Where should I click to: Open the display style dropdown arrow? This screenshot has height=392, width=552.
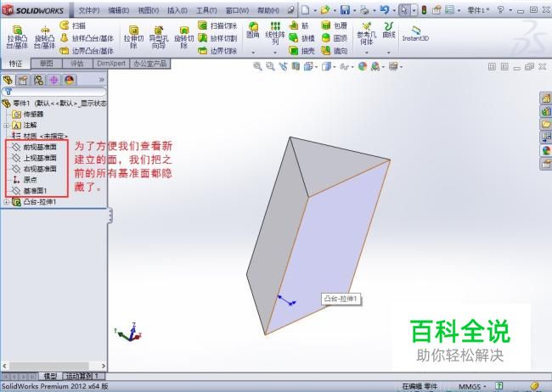[334, 66]
